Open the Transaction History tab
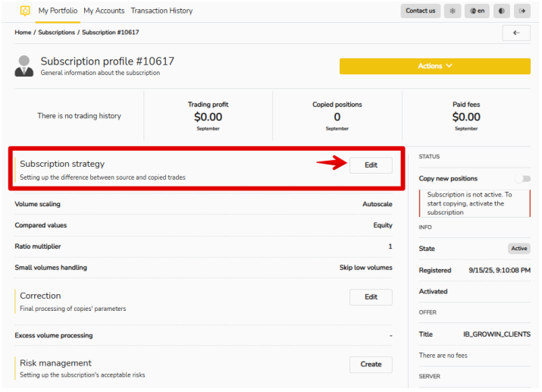The width and height of the screenshot is (542, 392). click(x=161, y=11)
